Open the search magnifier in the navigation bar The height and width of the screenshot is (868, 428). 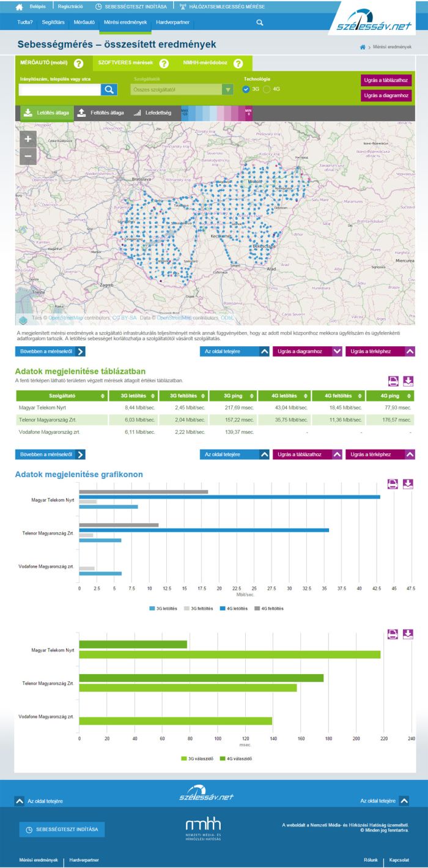pyautogui.click(x=260, y=23)
